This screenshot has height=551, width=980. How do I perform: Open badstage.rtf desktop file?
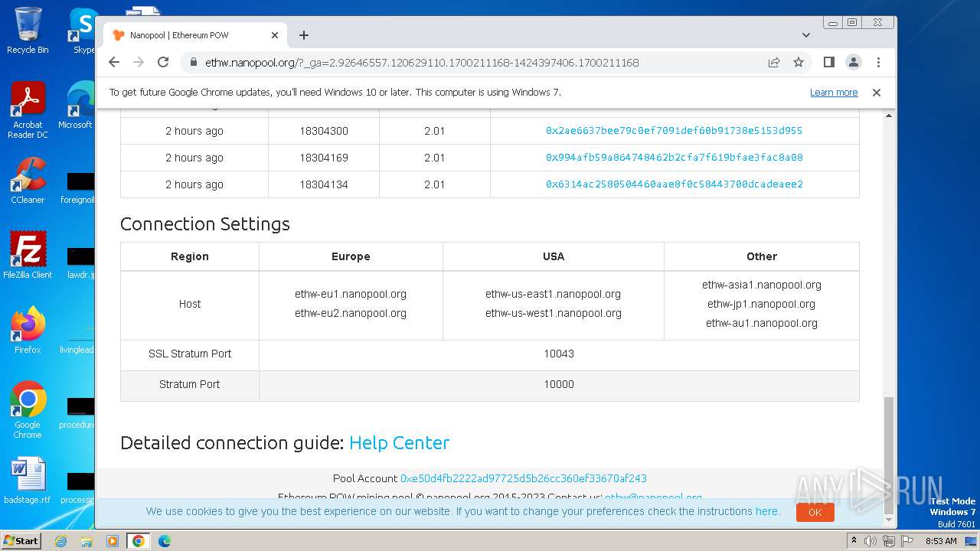point(28,481)
